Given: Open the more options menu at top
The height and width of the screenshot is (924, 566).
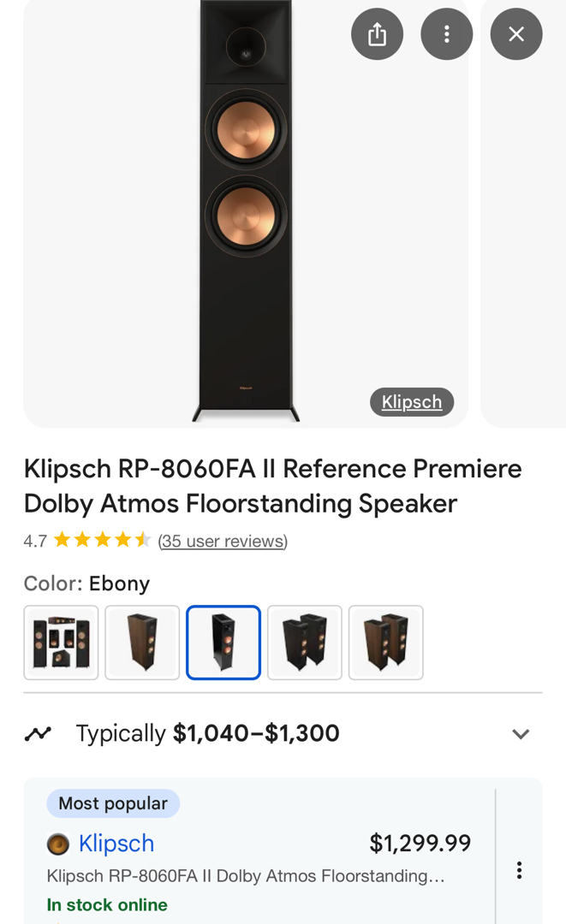Looking at the screenshot, I should pyautogui.click(x=446, y=34).
